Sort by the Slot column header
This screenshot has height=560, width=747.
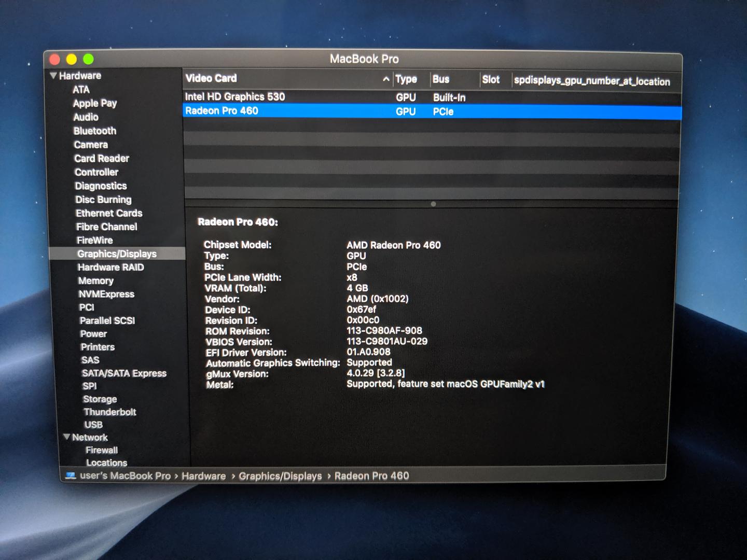point(491,80)
